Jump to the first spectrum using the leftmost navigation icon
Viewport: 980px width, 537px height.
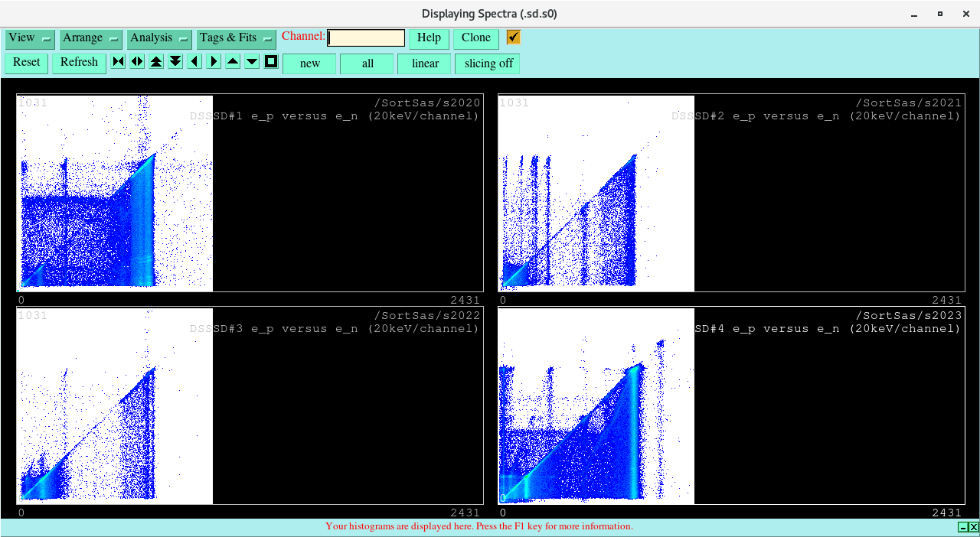(x=118, y=61)
